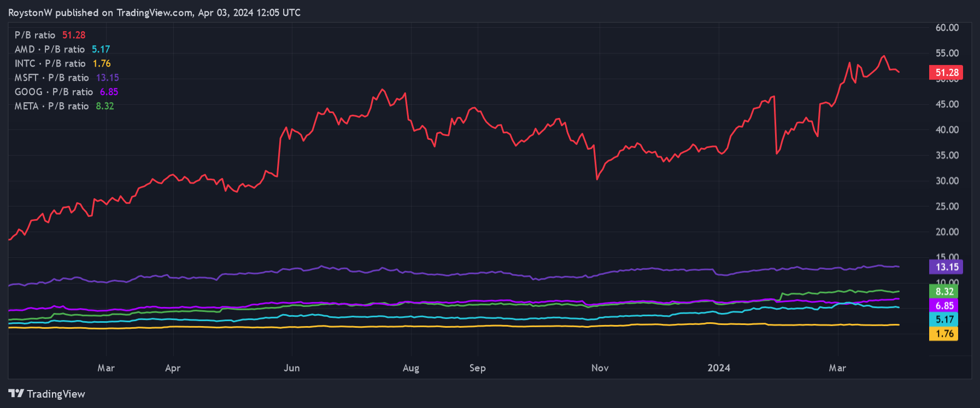Image resolution: width=980 pixels, height=408 pixels.
Task: Click the red 51.28 price tag
Action: click(946, 73)
